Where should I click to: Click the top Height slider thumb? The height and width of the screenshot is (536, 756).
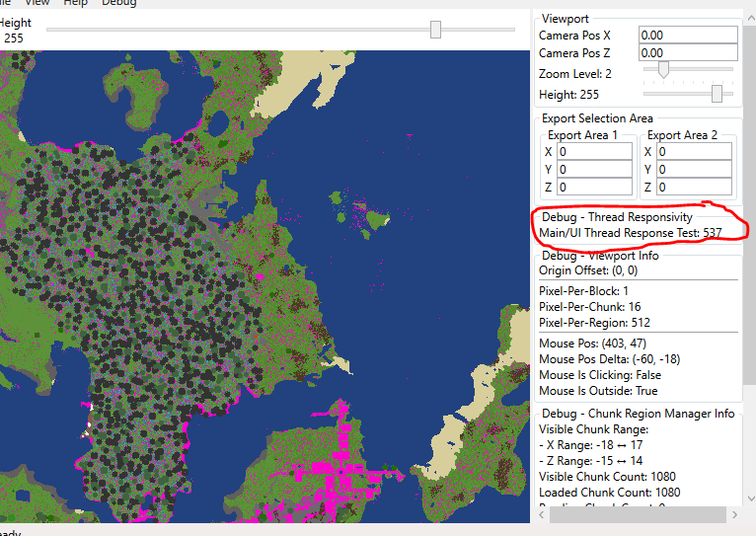[435, 30]
